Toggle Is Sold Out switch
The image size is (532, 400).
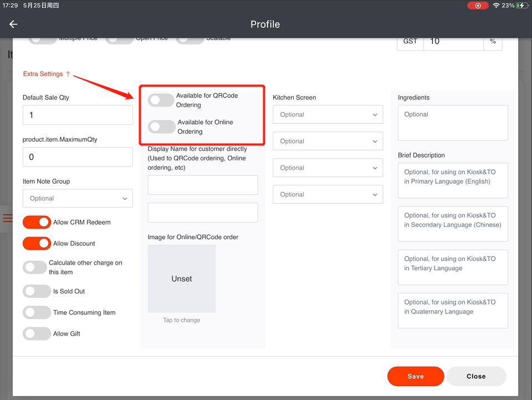(37, 291)
